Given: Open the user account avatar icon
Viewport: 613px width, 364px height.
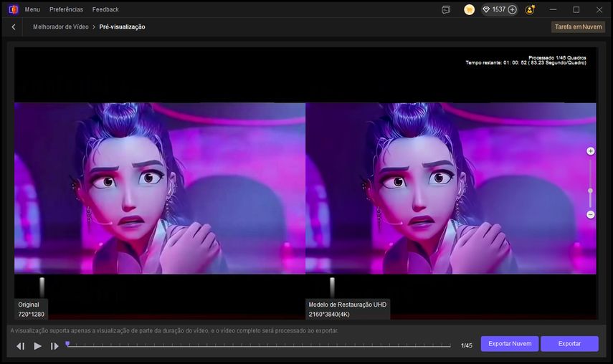Looking at the screenshot, I should pyautogui.click(x=530, y=10).
